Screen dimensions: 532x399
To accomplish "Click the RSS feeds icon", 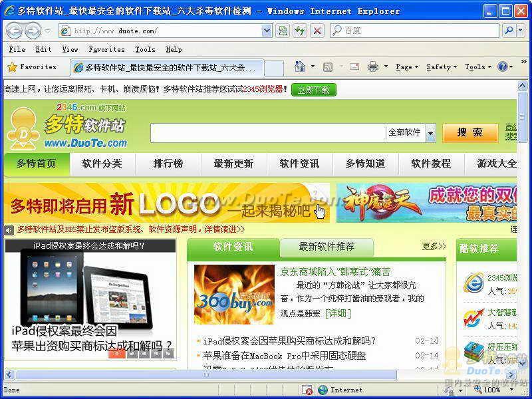I will 328,67.
